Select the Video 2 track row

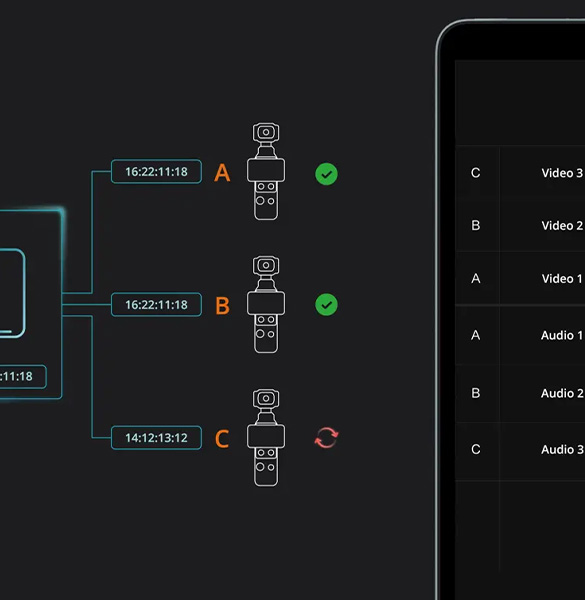point(520,225)
